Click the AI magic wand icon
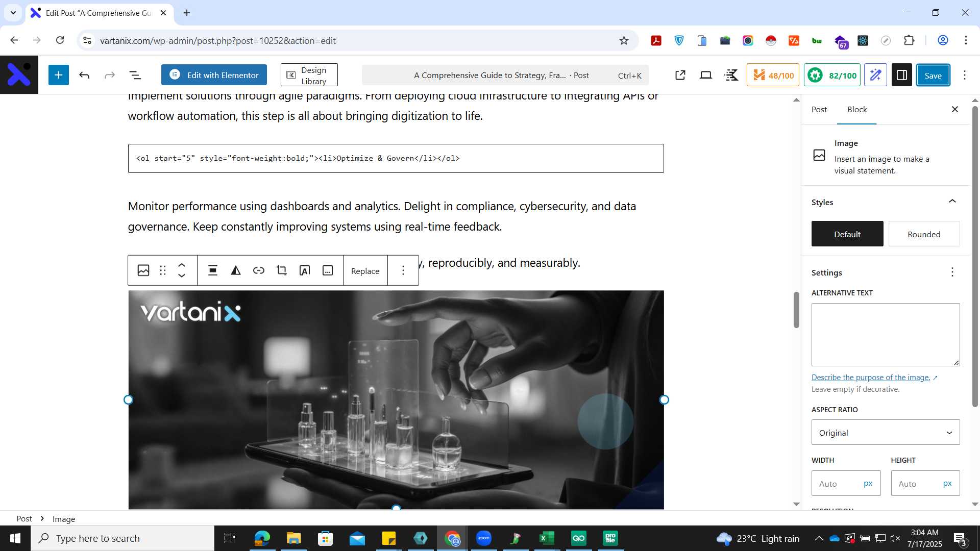This screenshot has width=980, height=551. tap(875, 75)
